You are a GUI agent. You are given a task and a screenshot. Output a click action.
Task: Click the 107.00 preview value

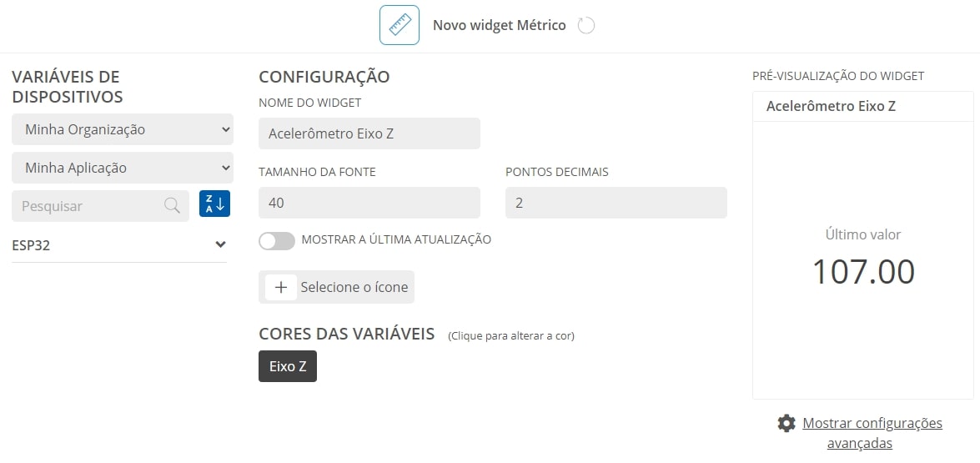863,272
